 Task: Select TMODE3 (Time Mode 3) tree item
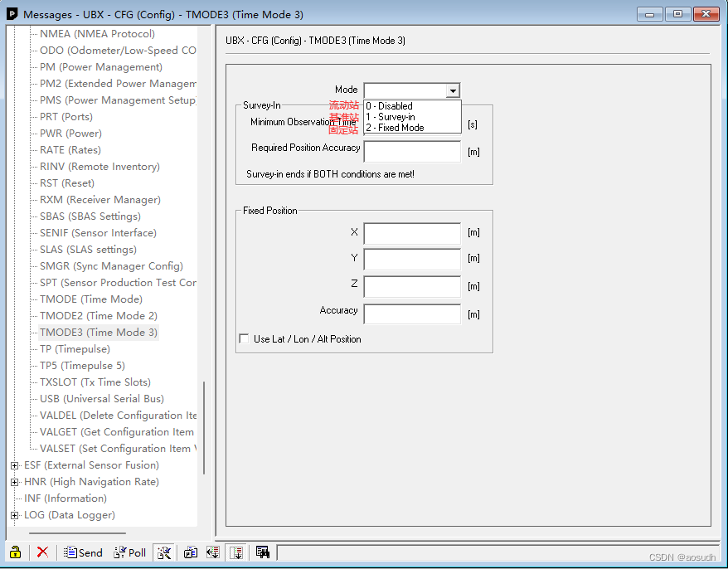(x=99, y=333)
